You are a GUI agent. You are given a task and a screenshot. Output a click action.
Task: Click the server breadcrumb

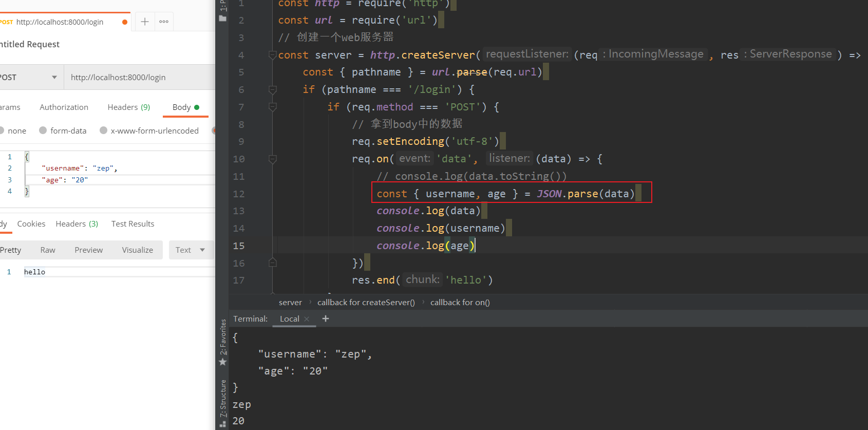[290, 302]
